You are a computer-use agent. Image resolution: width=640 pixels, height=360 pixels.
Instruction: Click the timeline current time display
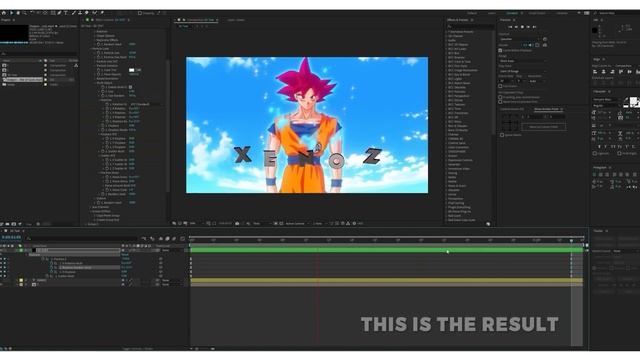(x=11, y=237)
